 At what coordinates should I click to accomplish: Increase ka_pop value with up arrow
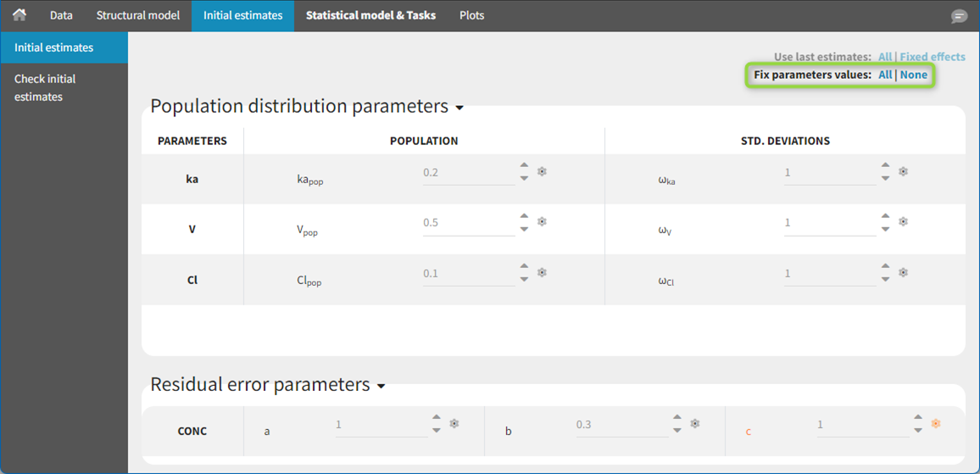click(524, 166)
